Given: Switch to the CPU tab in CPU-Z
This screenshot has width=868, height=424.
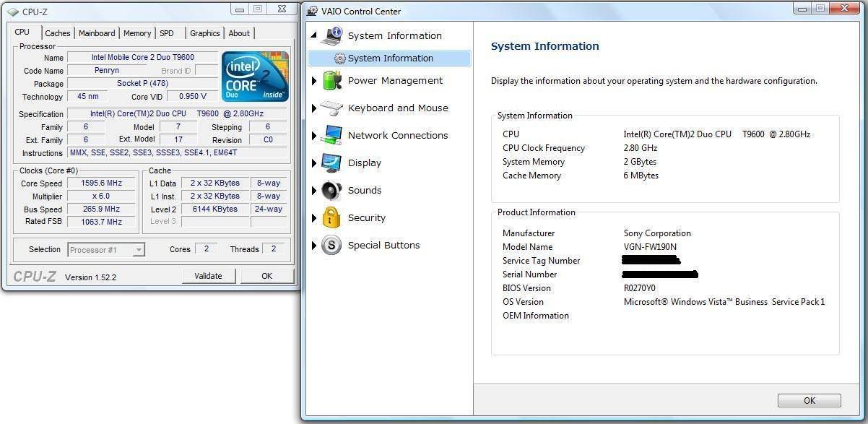Looking at the screenshot, I should 22,33.
